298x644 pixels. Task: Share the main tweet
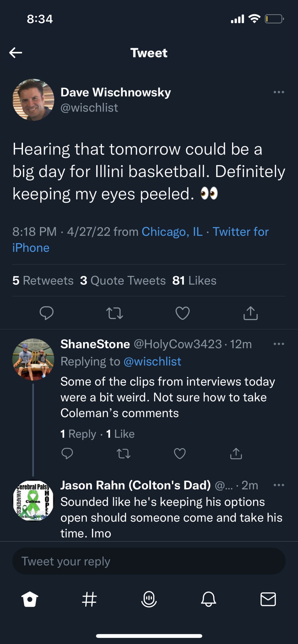coord(251,313)
